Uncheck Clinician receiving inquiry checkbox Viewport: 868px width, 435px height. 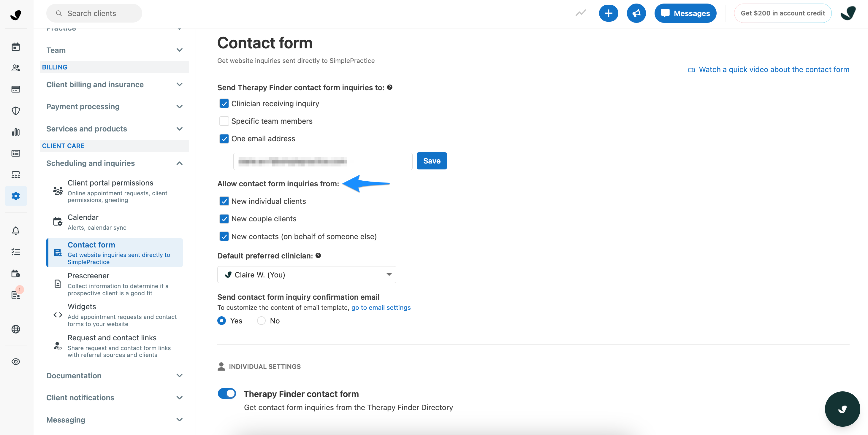[x=224, y=103]
